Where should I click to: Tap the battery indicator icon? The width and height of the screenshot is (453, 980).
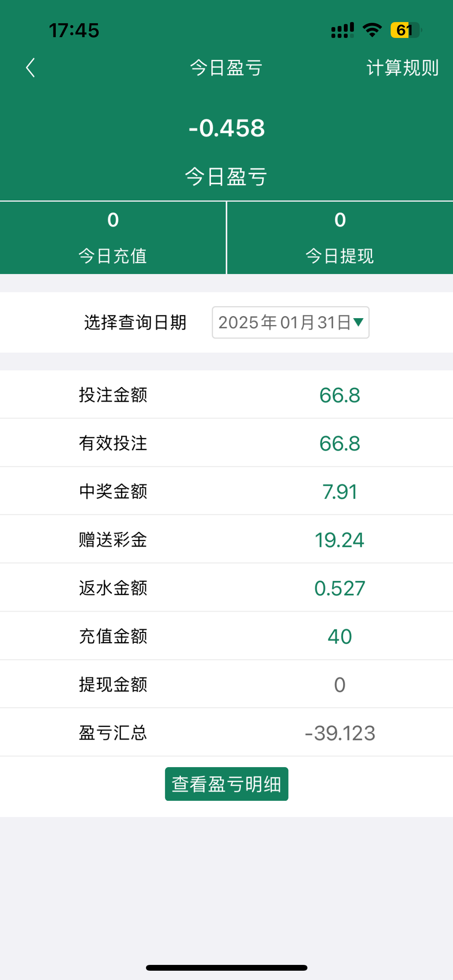(405, 30)
